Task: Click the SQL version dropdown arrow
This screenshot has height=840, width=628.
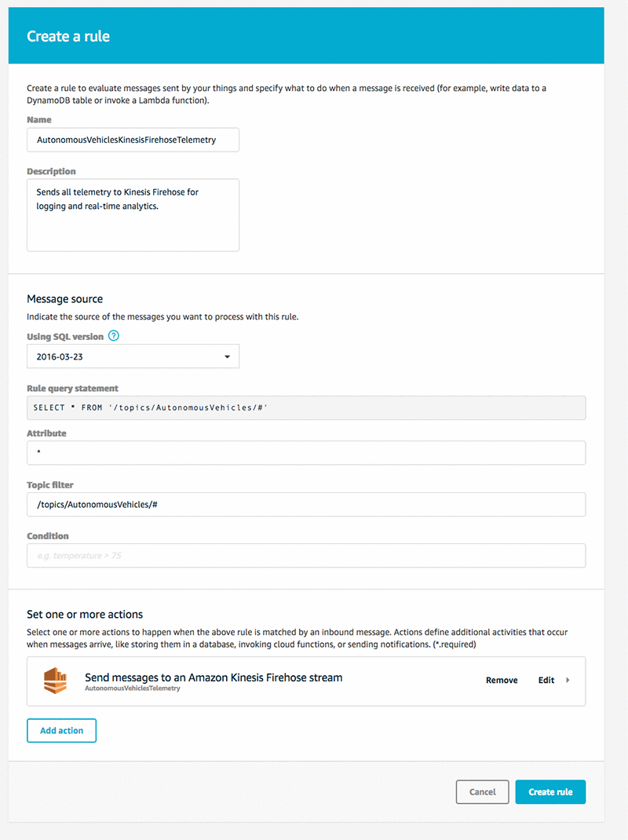Action: click(227, 356)
